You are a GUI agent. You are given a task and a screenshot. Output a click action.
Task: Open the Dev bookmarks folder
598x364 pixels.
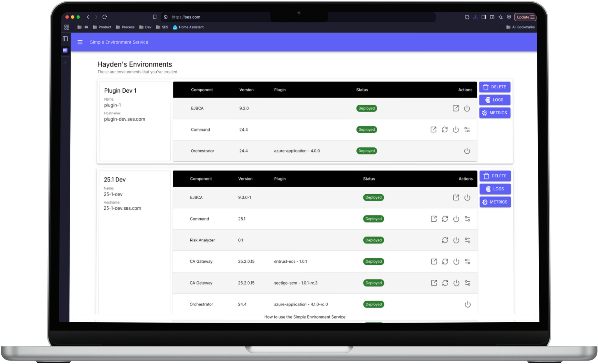point(145,27)
